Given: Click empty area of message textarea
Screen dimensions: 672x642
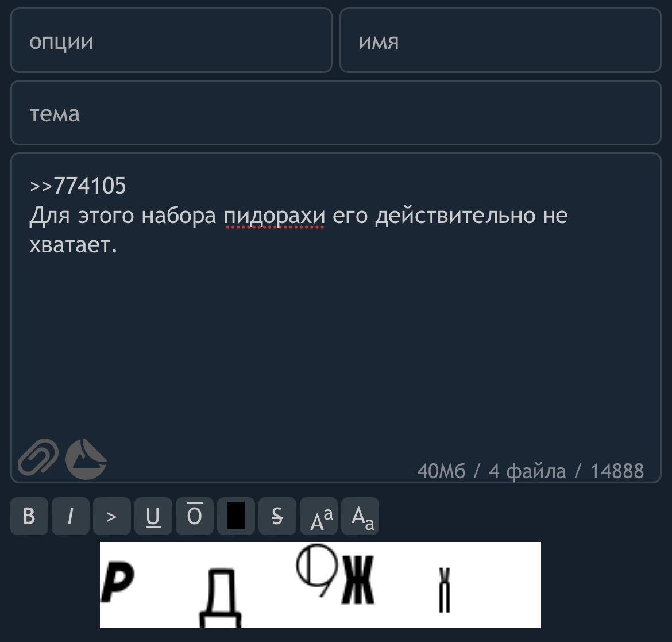Looking at the screenshot, I should (x=336, y=343).
